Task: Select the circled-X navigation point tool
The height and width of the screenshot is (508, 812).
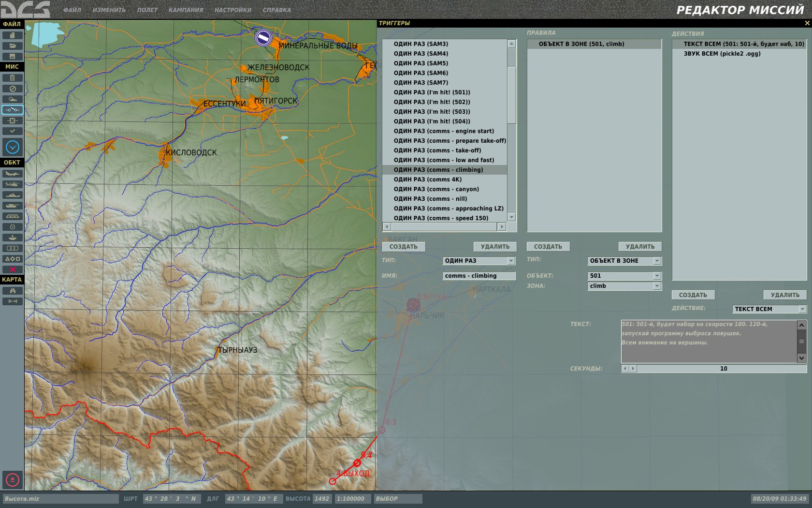Action: coord(13,227)
